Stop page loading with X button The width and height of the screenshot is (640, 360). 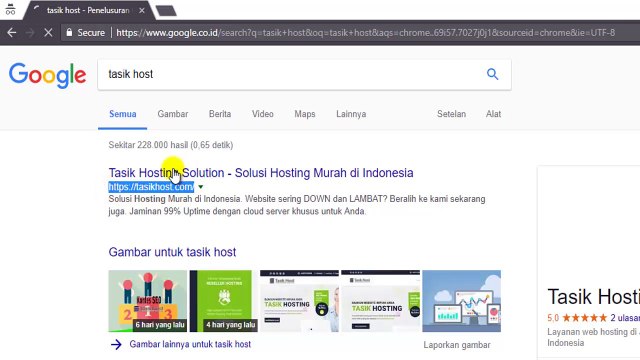coord(48,33)
